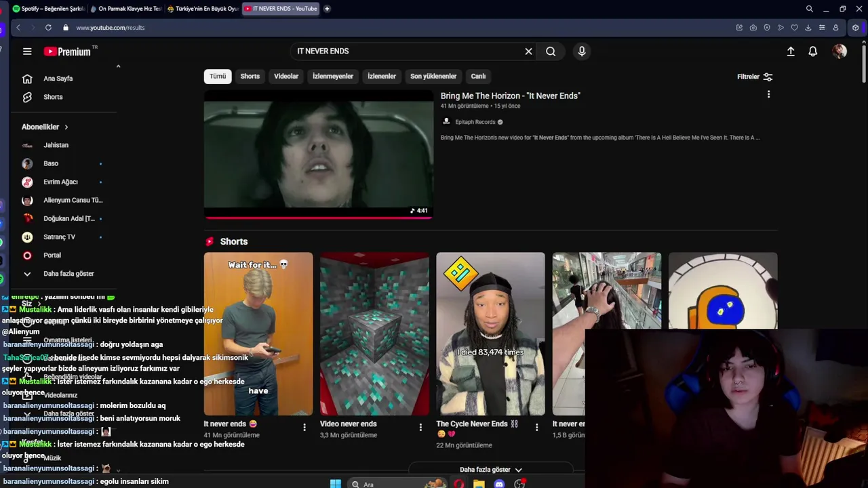Open File Explorer from the taskbar
The width and height of the screenshot is (868, 488).
coord(479,483)
